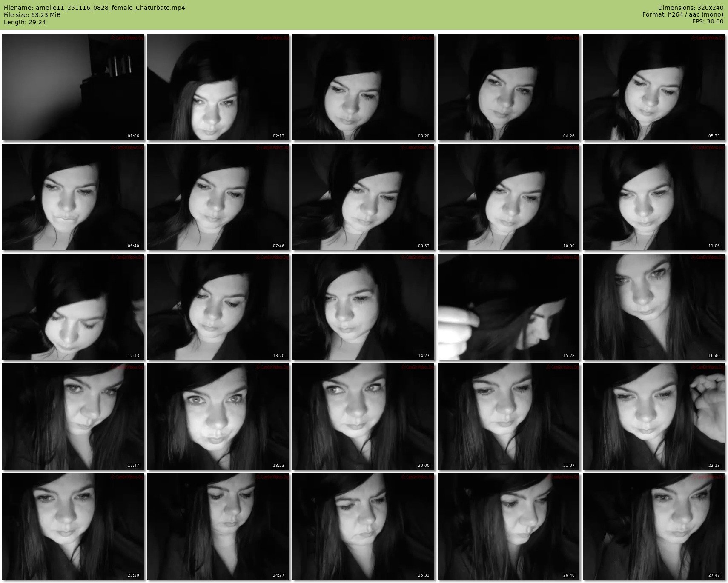Open the thumbnail at 24:27
Viewport: 728px width, 583px height.
(218, 526)
